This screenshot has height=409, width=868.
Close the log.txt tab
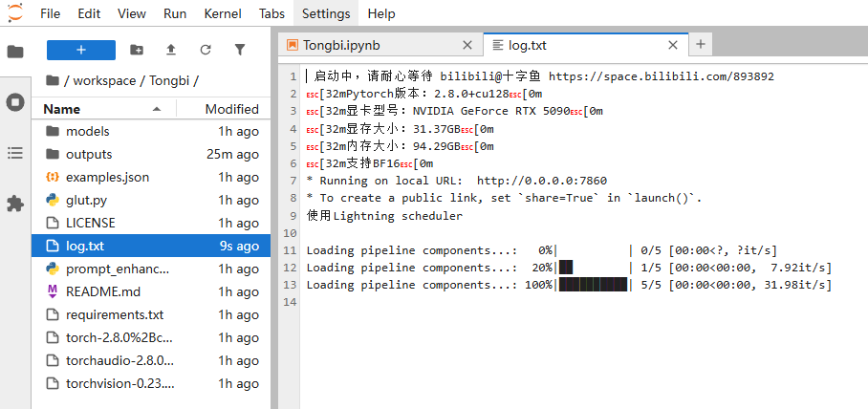[673, 45]
